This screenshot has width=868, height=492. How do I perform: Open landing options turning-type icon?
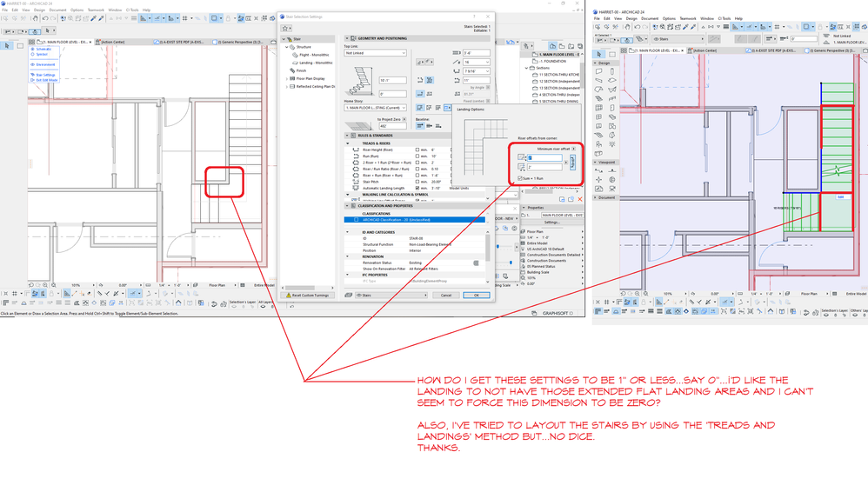447,108
